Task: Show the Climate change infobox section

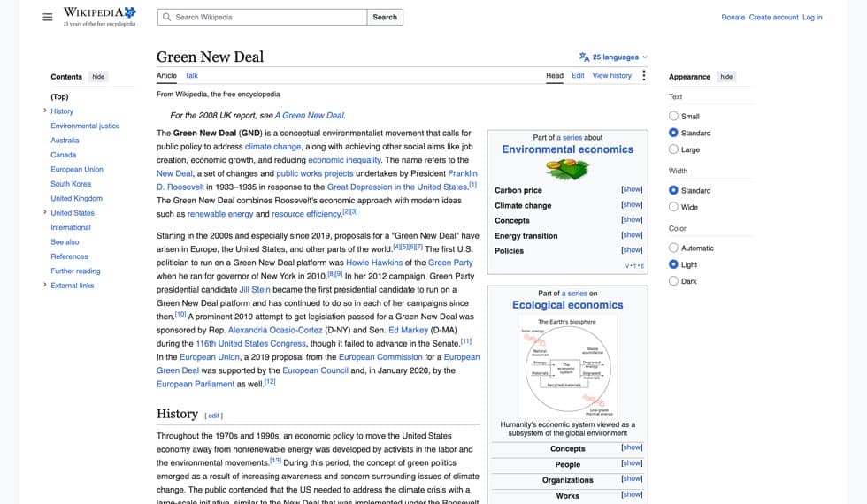Action: coord(632,204)
